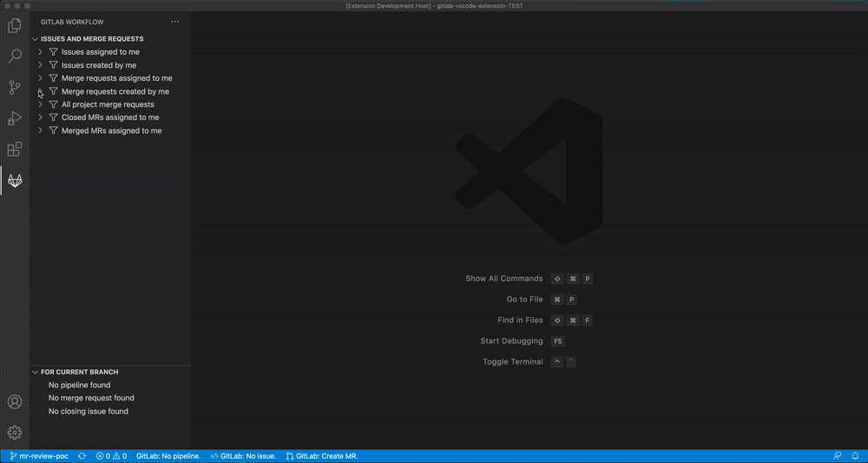Open GitLab Workflow more actions ellipsis
Viewport: 868px width, 463px height.
(x=175, y=22)
